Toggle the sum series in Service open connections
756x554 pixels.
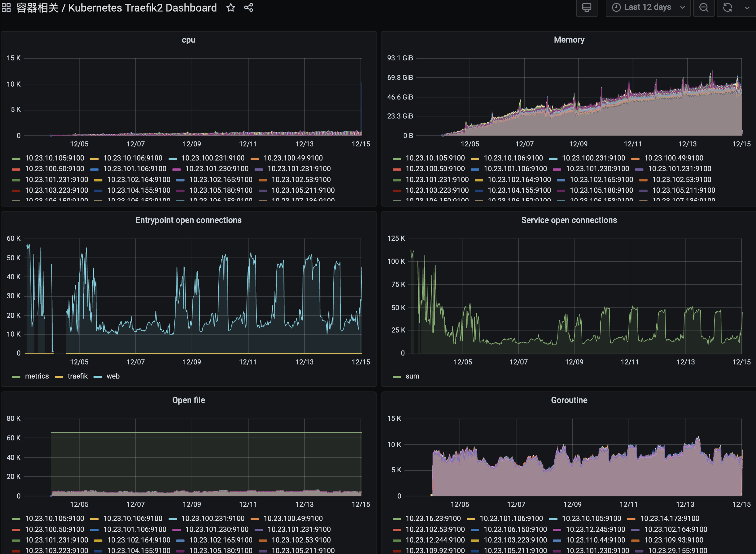pyautogui.click(x=412, y=376)
